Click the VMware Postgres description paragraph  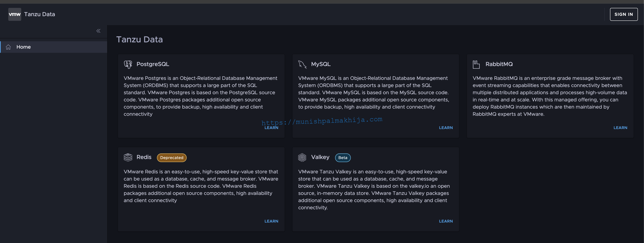point(201,96)
